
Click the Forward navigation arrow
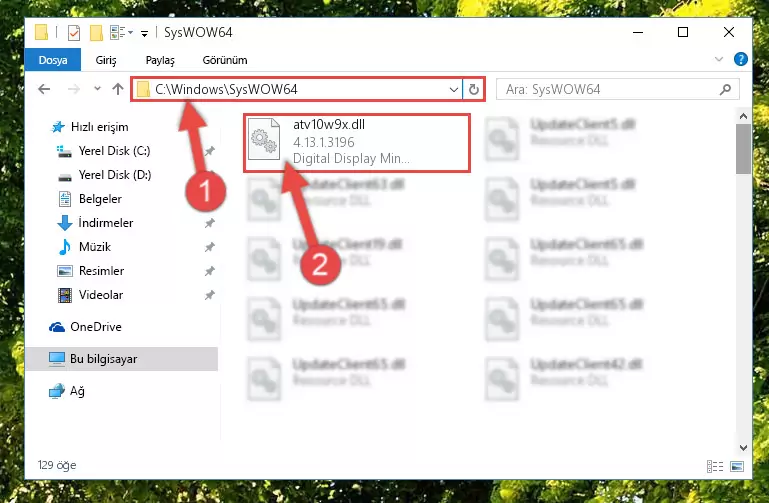click(x=74, y=89)
